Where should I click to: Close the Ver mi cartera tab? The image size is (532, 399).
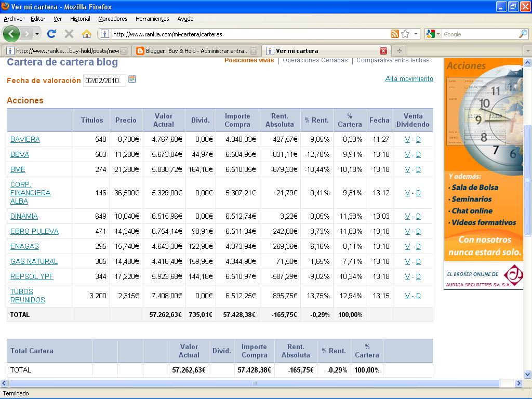tap(383, 51)
